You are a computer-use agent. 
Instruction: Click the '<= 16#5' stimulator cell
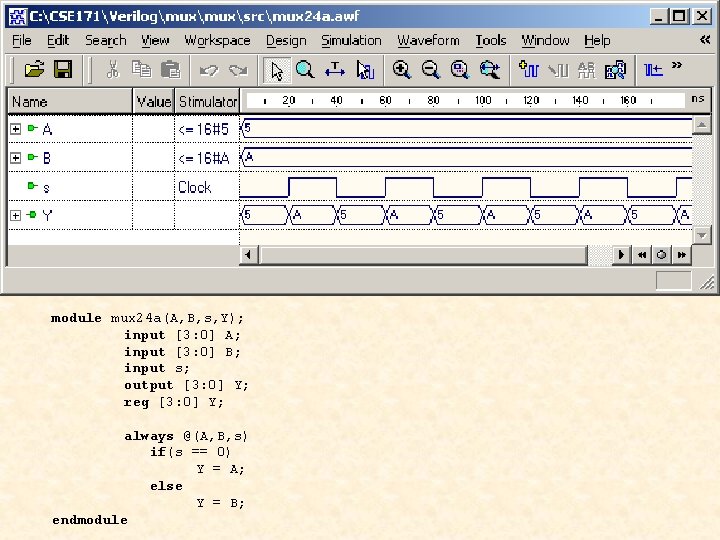(x=207, y=129)
